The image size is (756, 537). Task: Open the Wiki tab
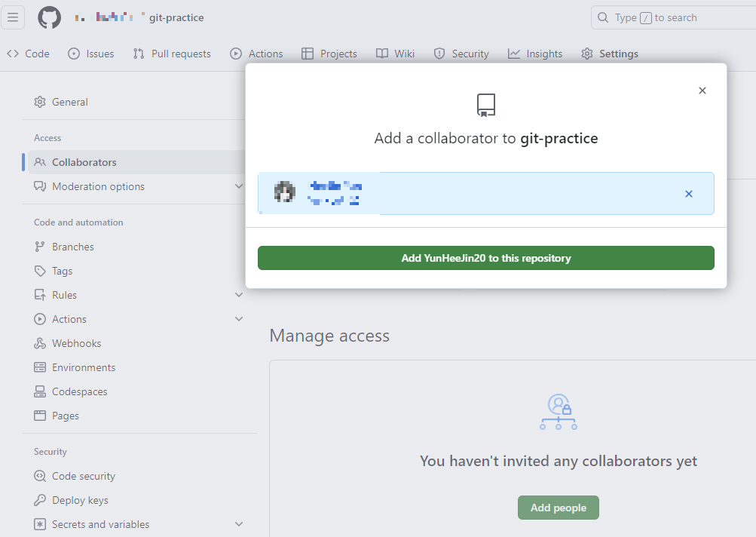coord(396,54)
